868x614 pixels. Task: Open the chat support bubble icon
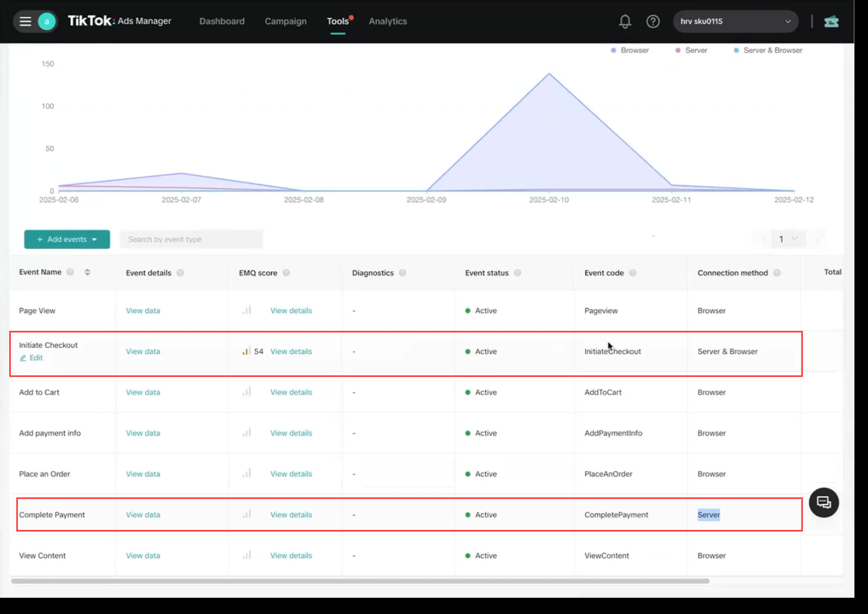[824, 503]
